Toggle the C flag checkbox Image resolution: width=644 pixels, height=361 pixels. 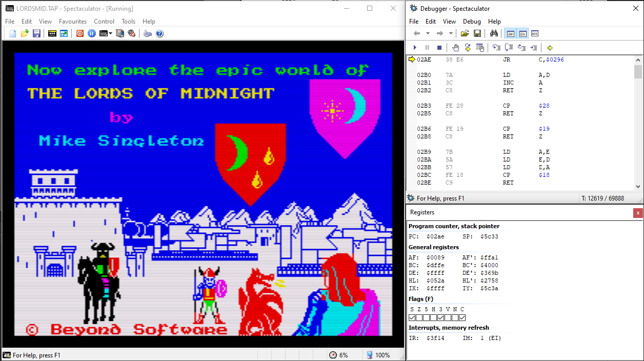pos(462,318)
